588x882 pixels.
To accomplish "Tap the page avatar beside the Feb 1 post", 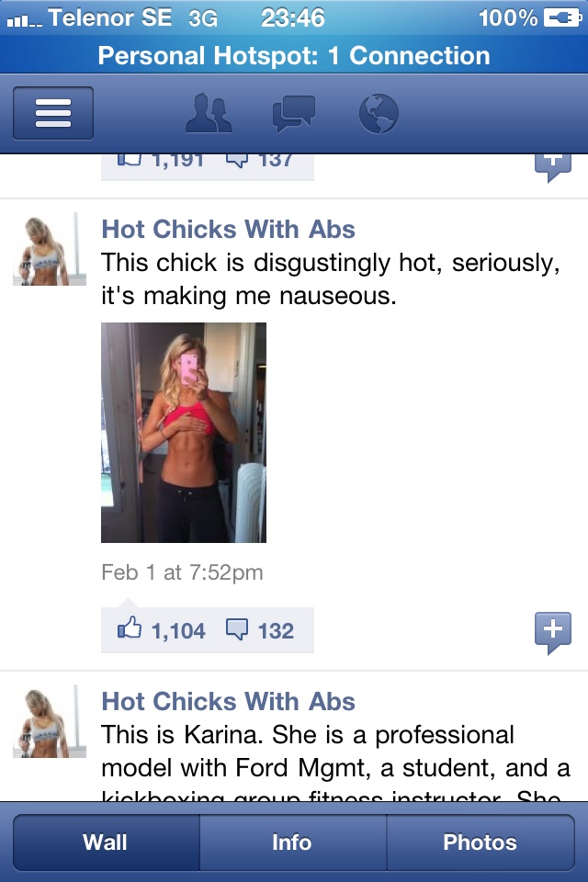I will click(50, 249).
